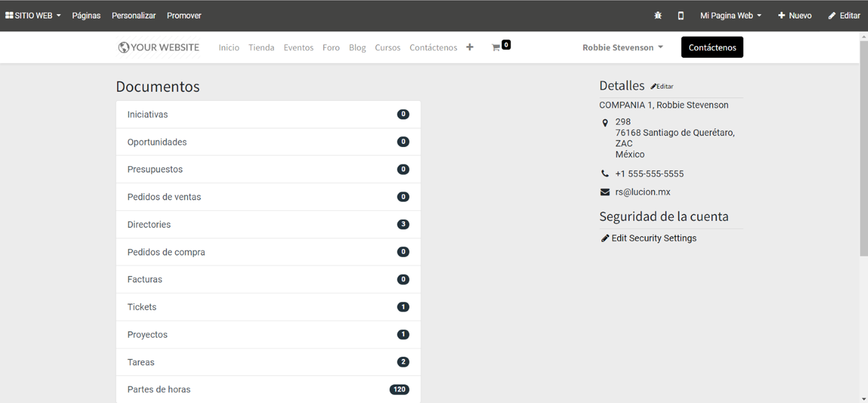Click the pencil Editar link beside Detalles
868x403 pixels.
pos(662,86)
